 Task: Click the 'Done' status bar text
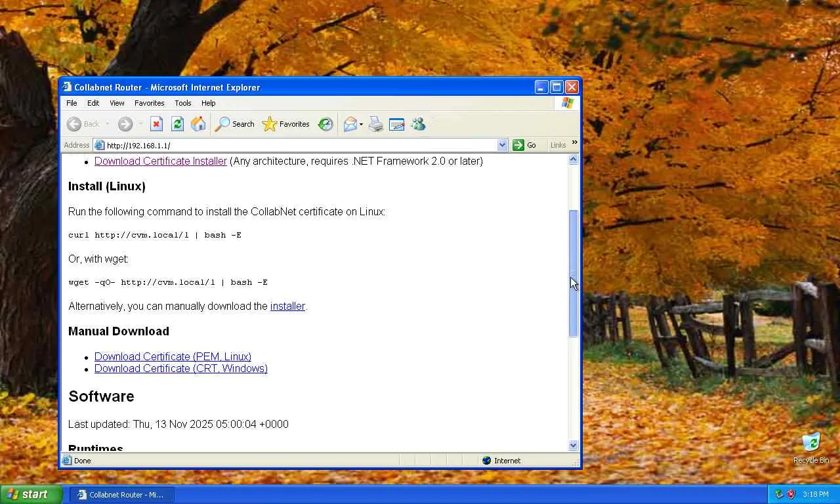click(83, 461)
